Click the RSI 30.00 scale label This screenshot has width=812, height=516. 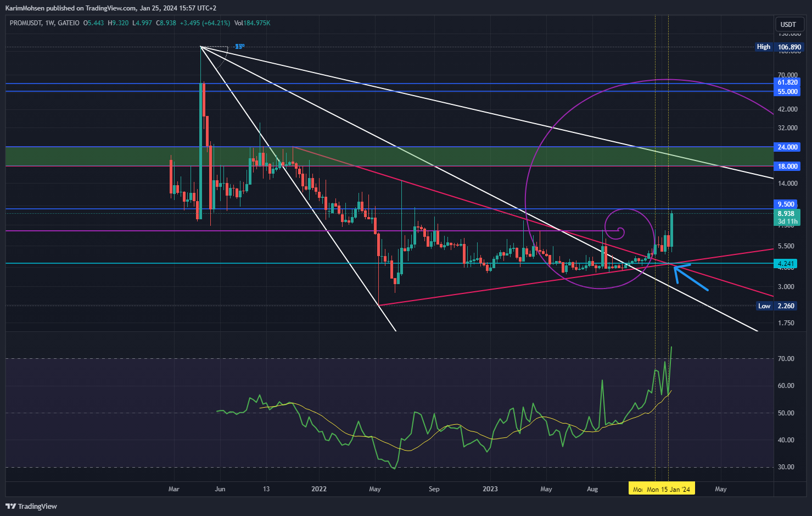pos(786,467)
